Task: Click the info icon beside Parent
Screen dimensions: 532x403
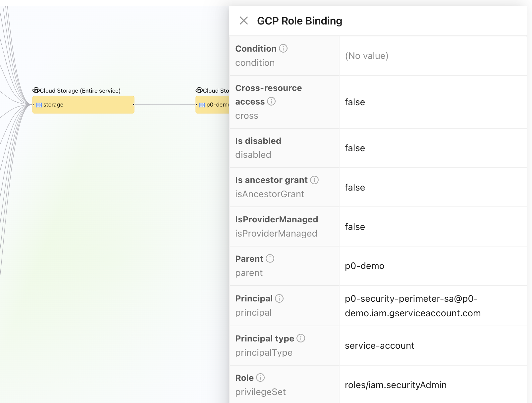Action: (270, 258)
